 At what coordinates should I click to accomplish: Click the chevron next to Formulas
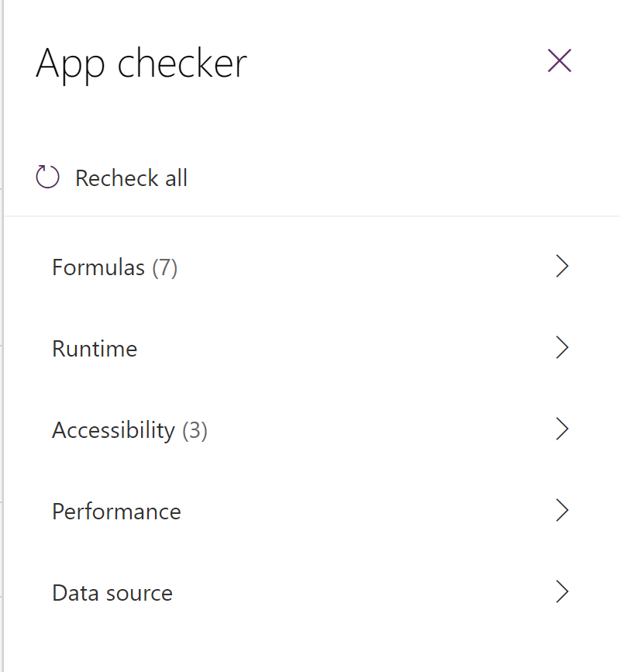coord(562,267)
